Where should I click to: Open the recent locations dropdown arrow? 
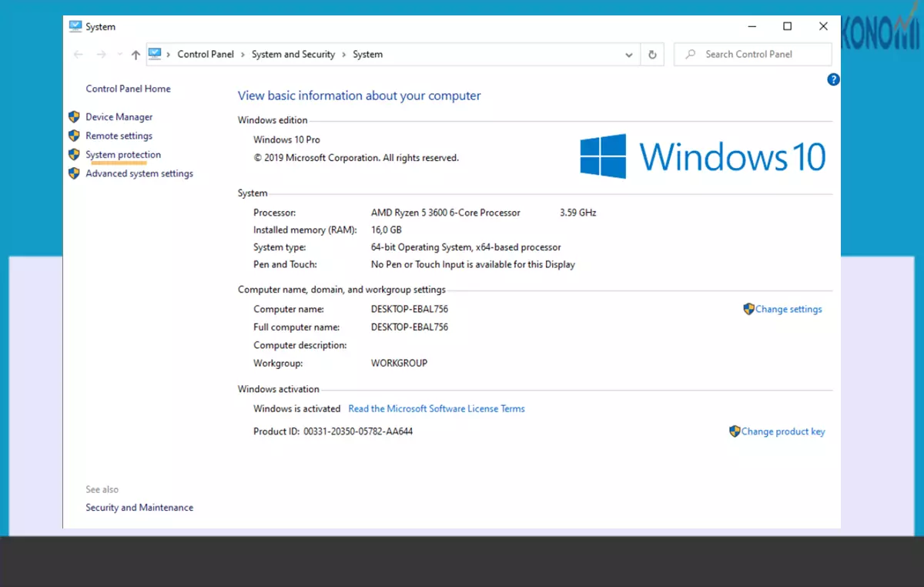click(119, 55)
